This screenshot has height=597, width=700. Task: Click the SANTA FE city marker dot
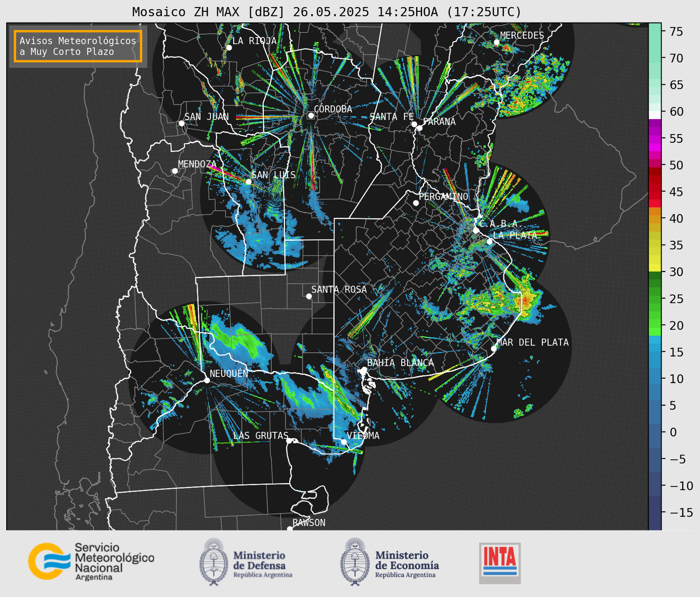(x=414, y=124)
